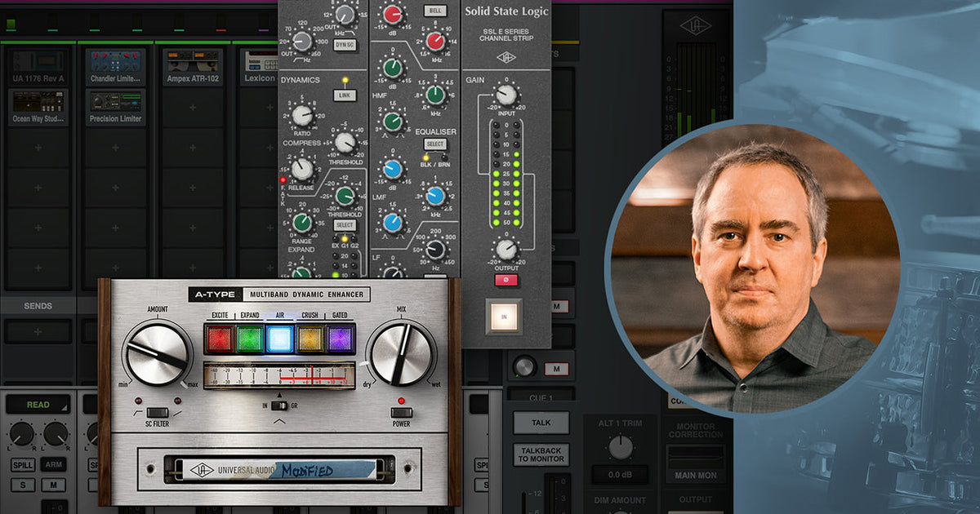This screenshot has width=980, height=514.
Task: Switch the IN/GR meter selector
Action: click(x=278, y=406)
